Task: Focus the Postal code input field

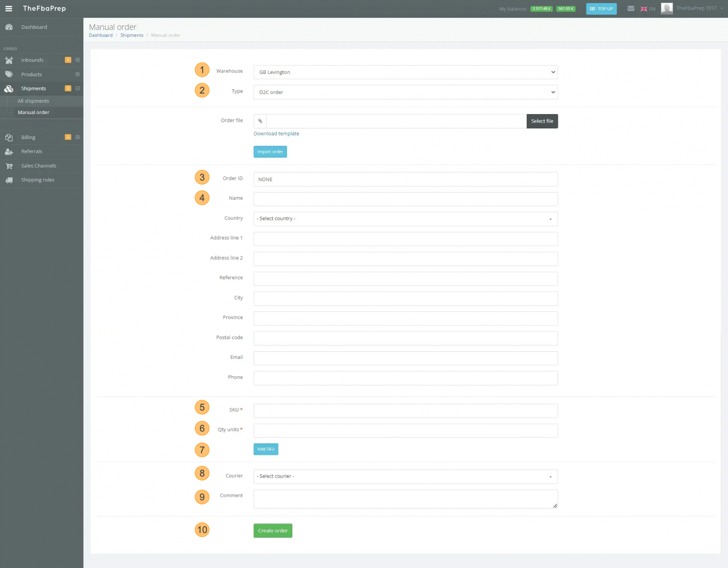Action: coord(405,338)
